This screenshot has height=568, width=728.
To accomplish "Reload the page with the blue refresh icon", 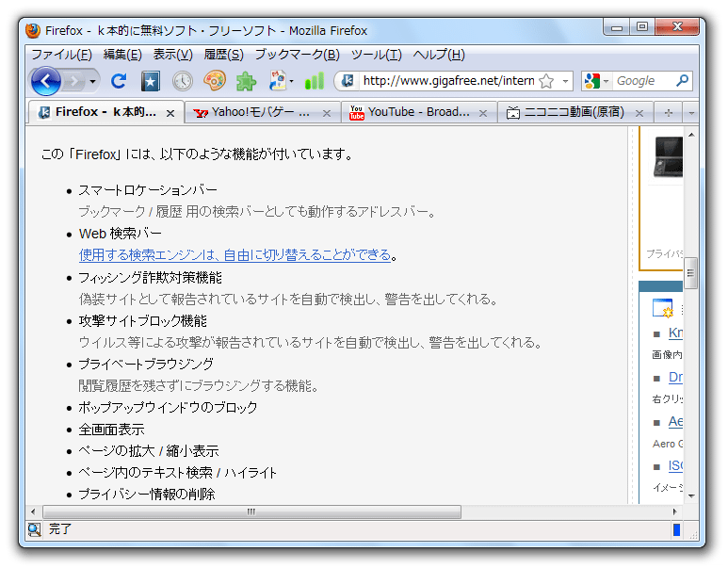I will pyautogui.click(x=119, y=81).
